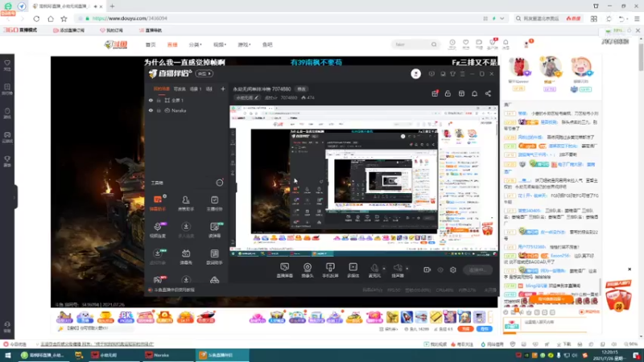Open the calendar-style tool in third toolbox row
This screenshot has width=644, height=362.
186,257
